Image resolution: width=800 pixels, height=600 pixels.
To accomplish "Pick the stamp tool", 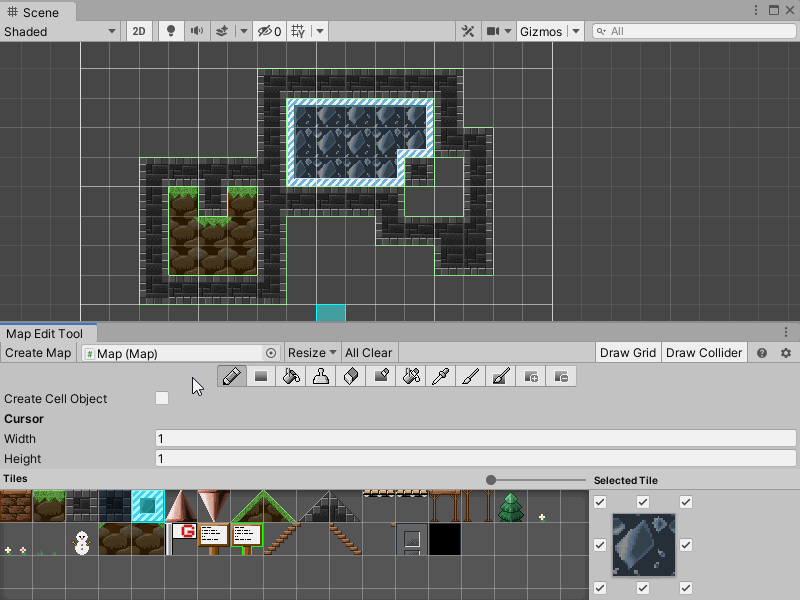I will [321, 377].
